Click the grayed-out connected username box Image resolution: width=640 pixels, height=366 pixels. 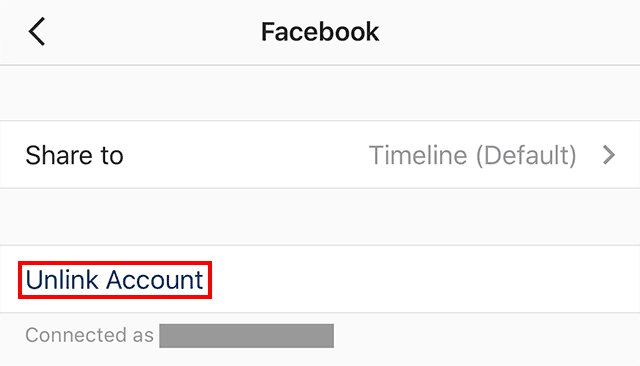[247, 336]
